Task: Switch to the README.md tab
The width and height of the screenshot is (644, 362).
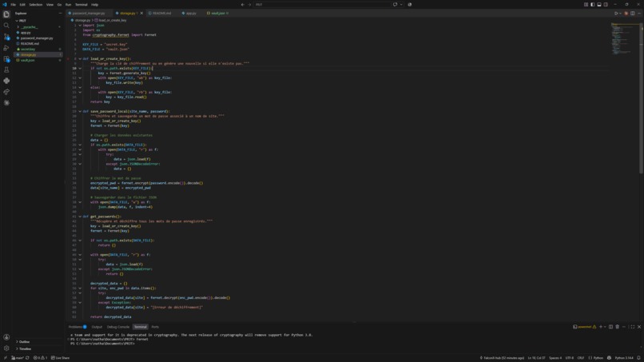Action: (x=161, y=13)
